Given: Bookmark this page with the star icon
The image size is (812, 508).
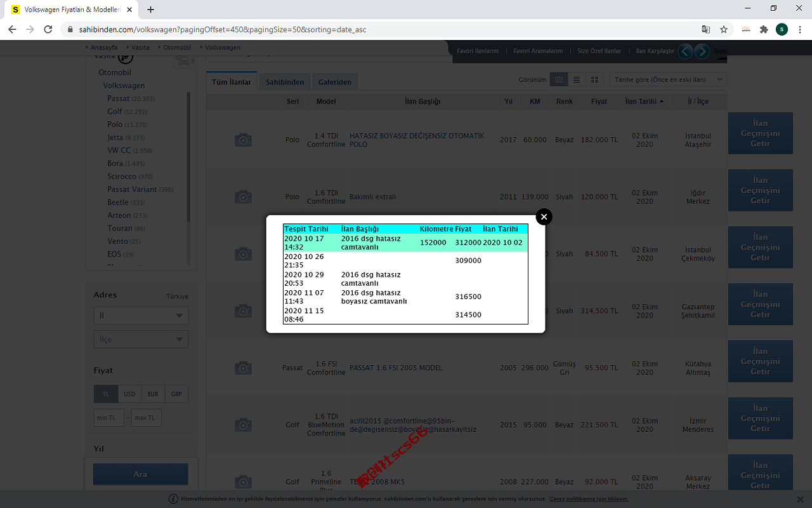Looking at the screenshot, I should point(724,29).
